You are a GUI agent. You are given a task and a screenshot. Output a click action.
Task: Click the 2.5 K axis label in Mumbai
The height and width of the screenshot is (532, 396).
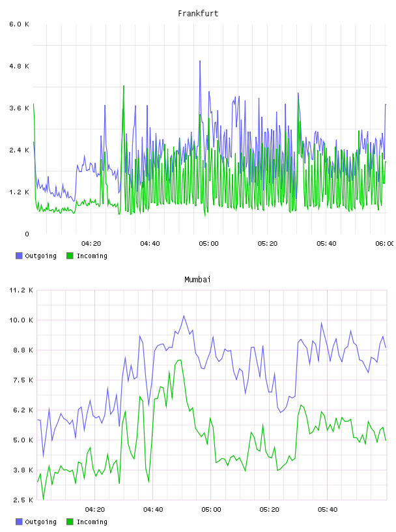[x=23, y=500]
